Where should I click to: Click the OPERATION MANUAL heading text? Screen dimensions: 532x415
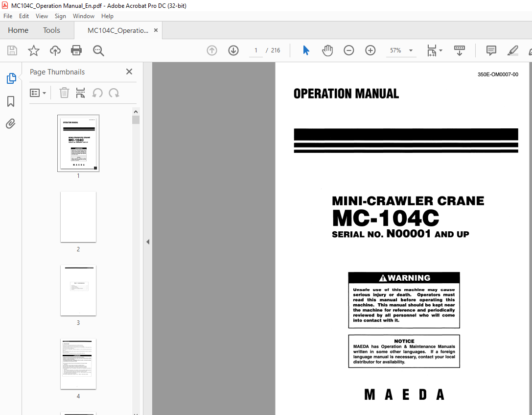pyautogui.click(x=346, y=94)
